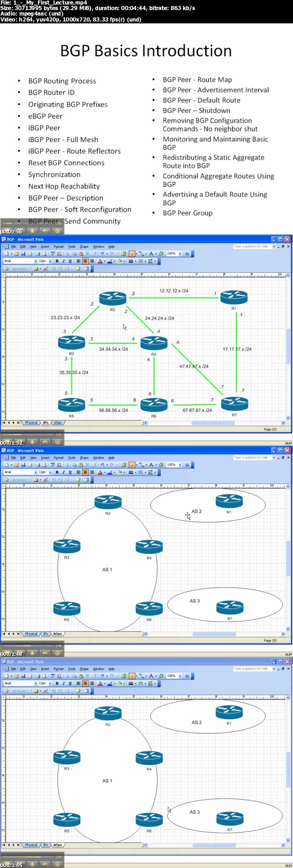293x868 pixels.
Task: Open Tools menu in middle Visio window
Action: click(71, 458)
